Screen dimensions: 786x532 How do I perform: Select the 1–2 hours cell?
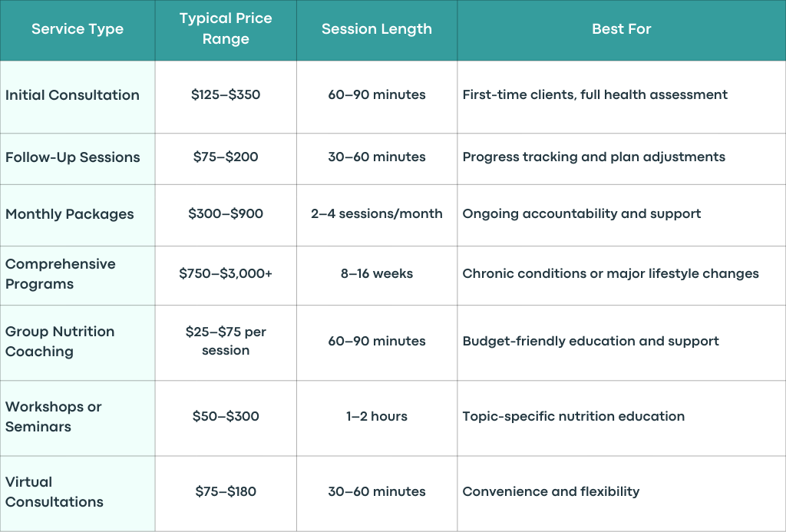[376, 418]
